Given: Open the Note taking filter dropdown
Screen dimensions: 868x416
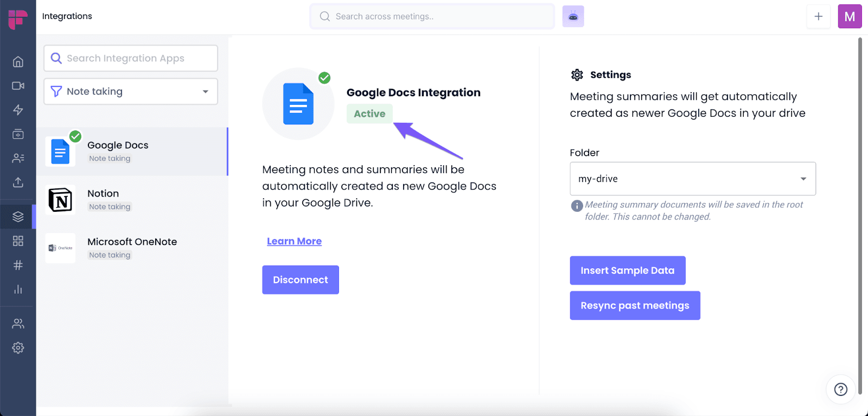Looking at the screenshot, I should (x=131, y=91).
